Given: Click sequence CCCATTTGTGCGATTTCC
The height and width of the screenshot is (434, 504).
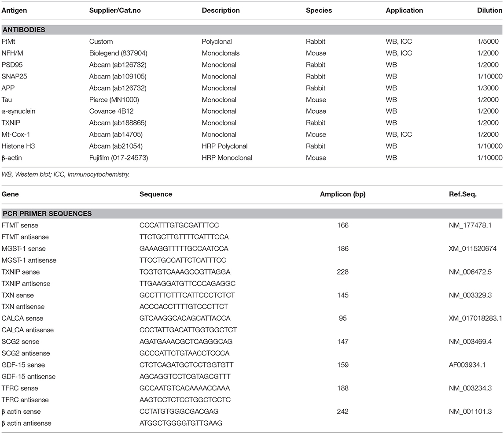Looking at the screenshot, I should pyautogui.click(x=179, y=225).
